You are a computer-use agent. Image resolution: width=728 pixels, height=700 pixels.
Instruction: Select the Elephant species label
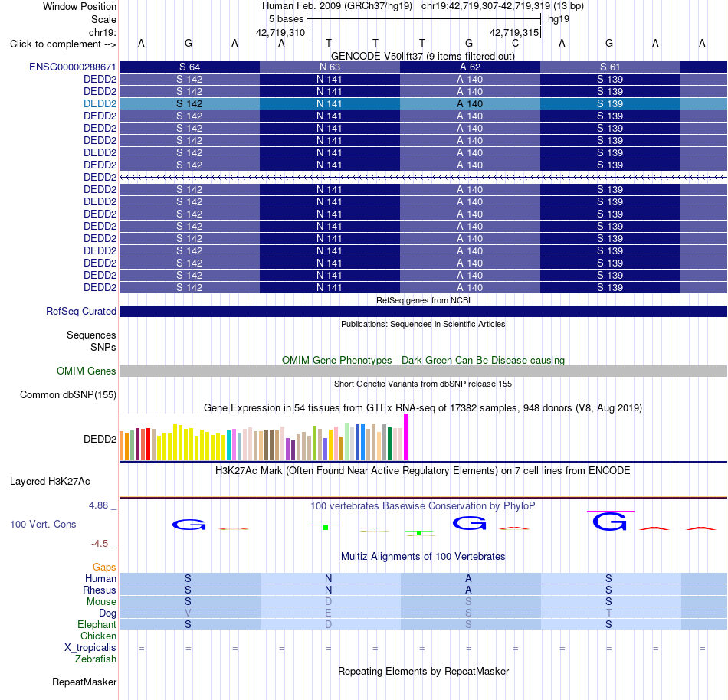click(97, 624)
